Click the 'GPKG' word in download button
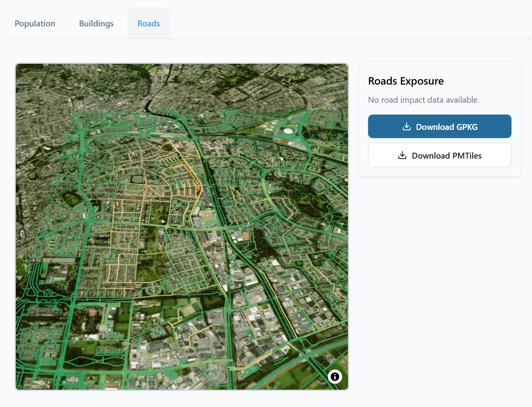 467,127
